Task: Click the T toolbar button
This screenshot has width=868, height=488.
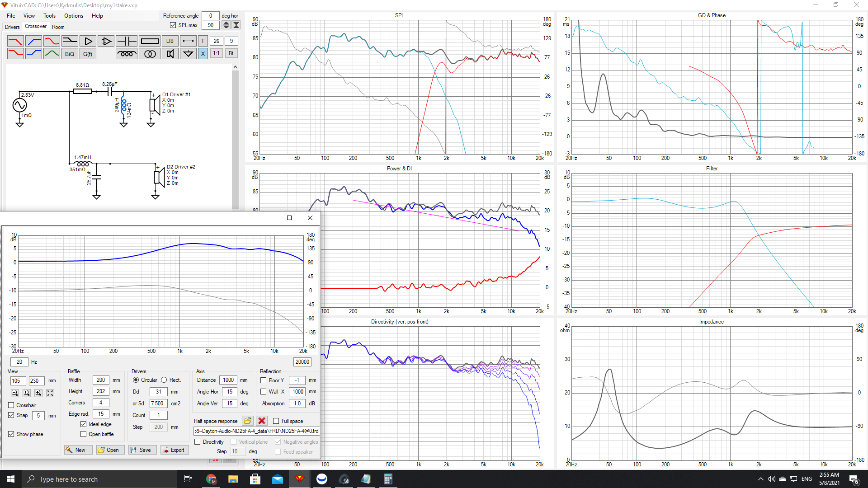Action: click(x=203, y=41)
